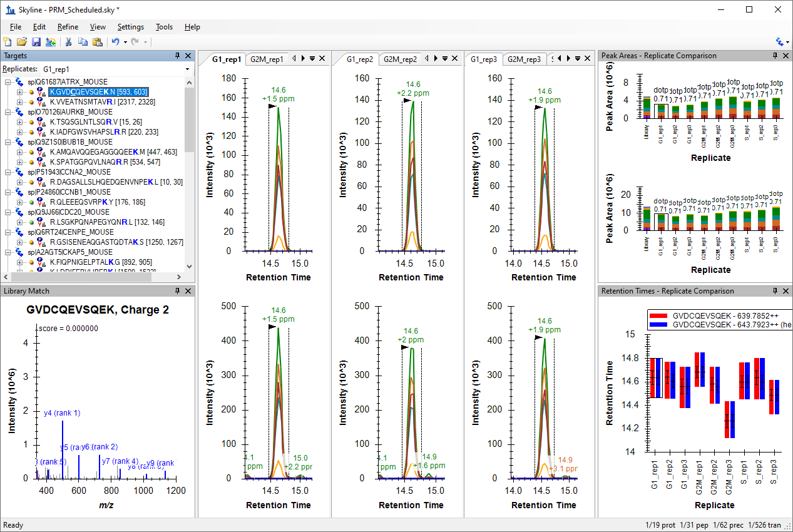Screen dimensions: 793x532
Task: Open the File menu
Action: click(x=16, y=27)
